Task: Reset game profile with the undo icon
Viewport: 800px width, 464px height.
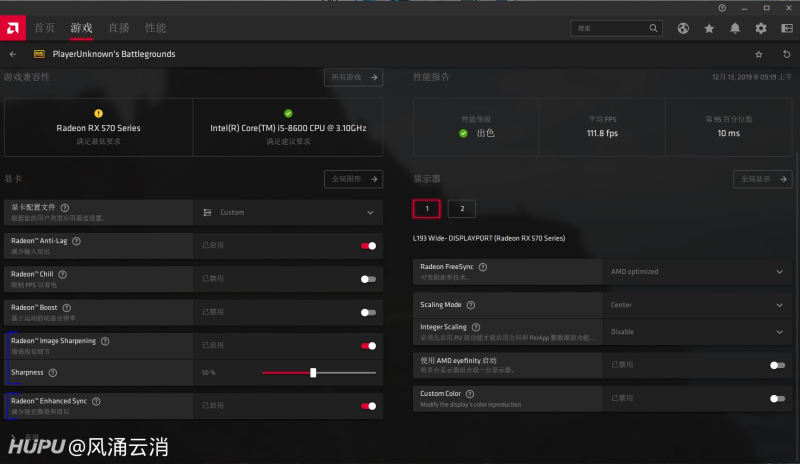Action: click(786, 54)
